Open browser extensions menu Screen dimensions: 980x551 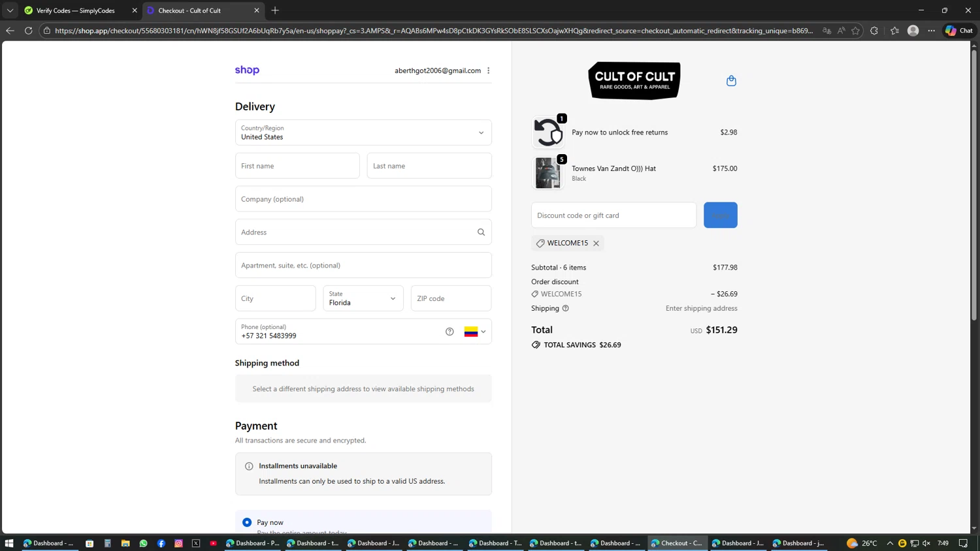pos(874,31)
